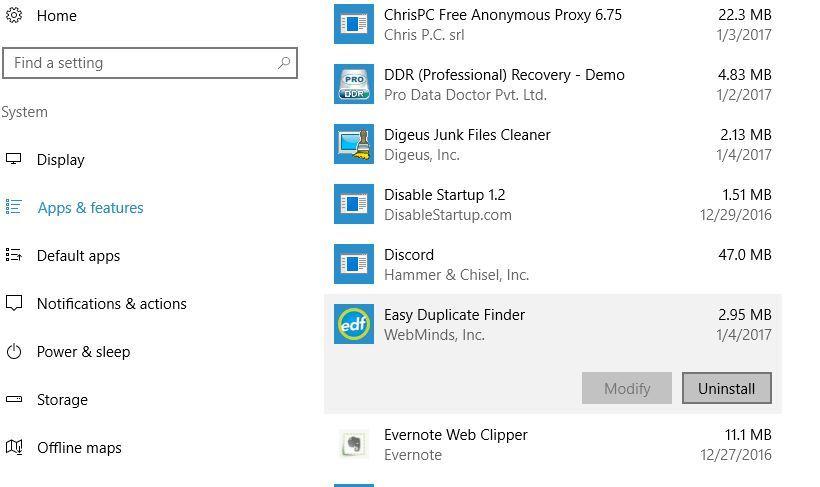Select Digeus Junk Files Cleaner entry
Image resolution: width=820 pixels, height=487 pixels.
click(x=467, y=135)
